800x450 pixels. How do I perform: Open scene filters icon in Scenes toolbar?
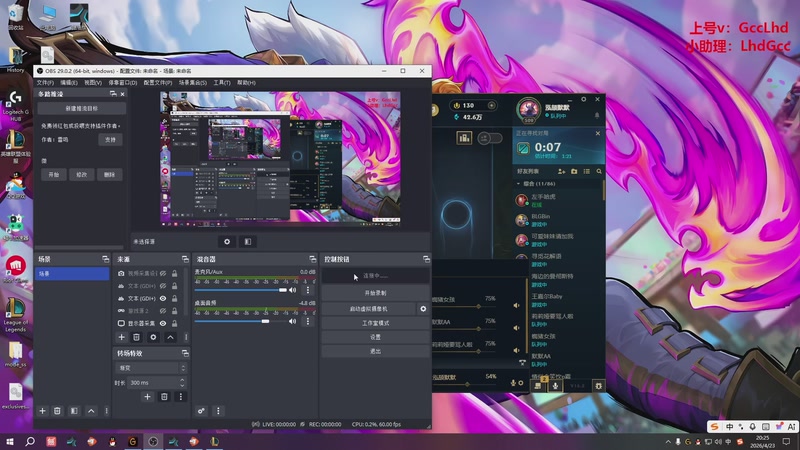[74, 411]
